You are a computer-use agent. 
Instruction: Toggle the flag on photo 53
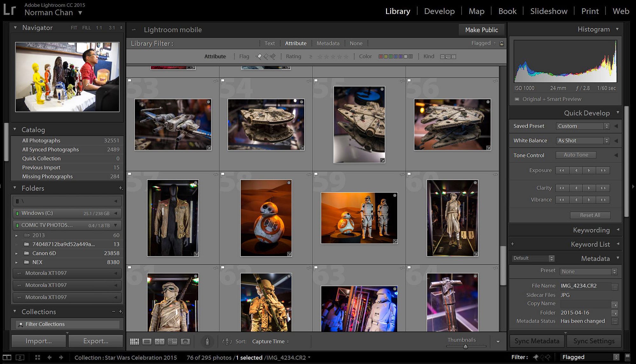[x=129, y=81]
